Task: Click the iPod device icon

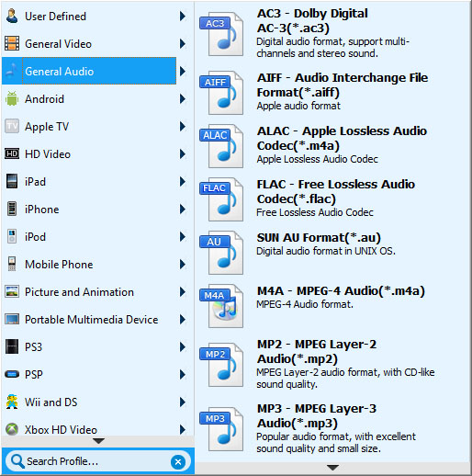Action: click(x=12, y=236)
